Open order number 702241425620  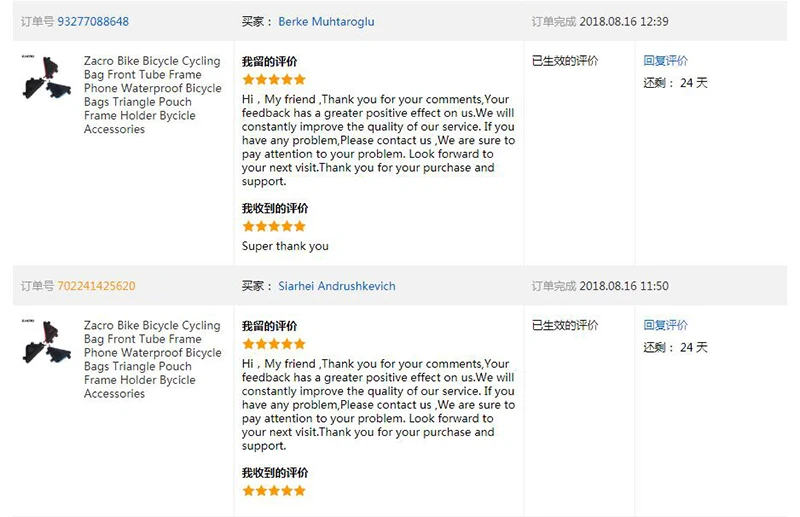[96, 286]
